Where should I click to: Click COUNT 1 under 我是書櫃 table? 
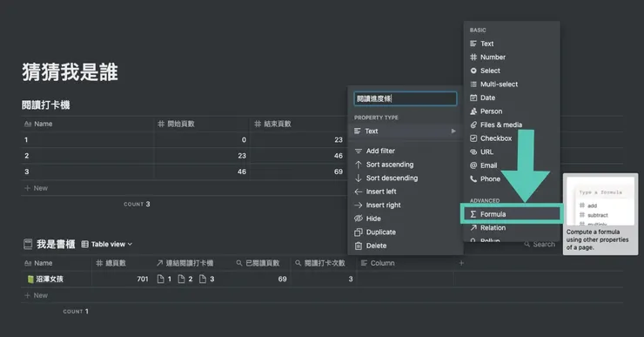(76, 312)
